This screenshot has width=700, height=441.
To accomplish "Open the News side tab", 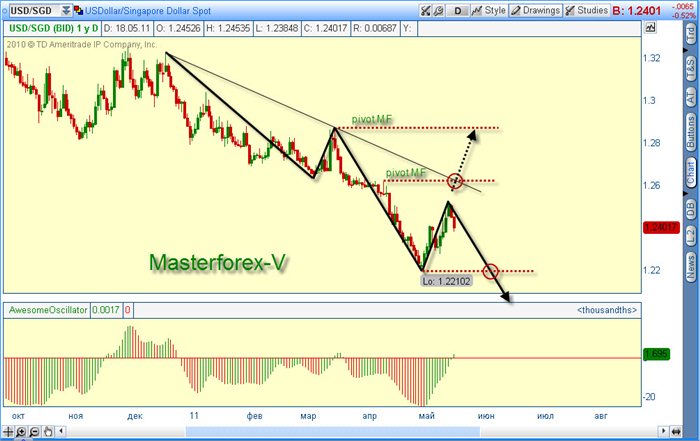I will coord(691,267).
